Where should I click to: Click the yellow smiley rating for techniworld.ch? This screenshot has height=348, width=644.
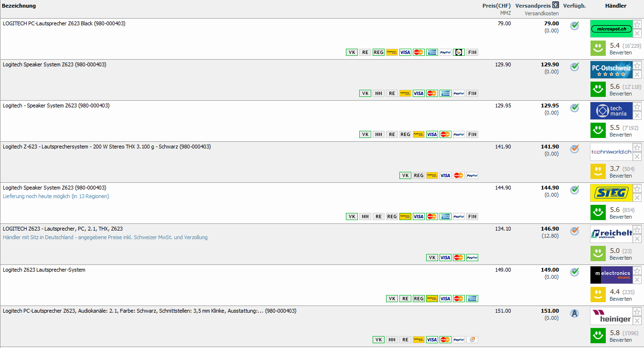597,170
